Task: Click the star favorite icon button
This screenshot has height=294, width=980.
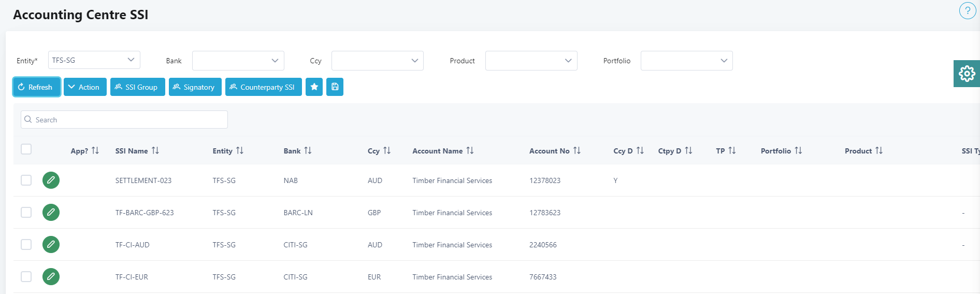Action: tap(314, 87)
